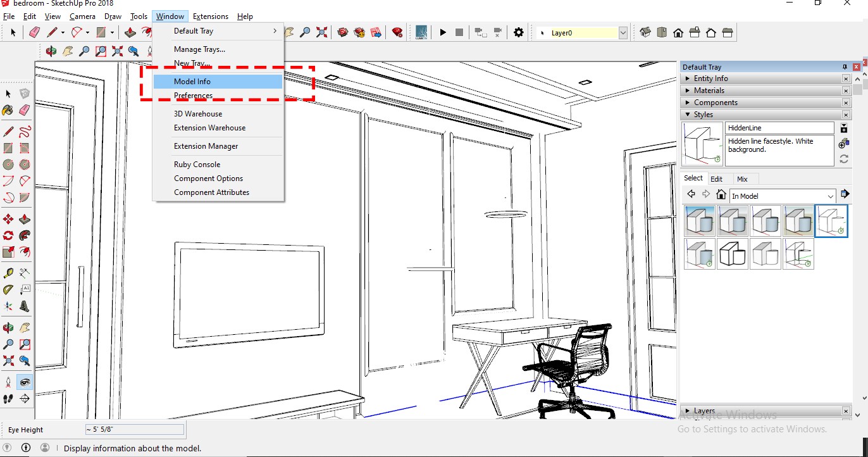Click the settings gear icon in toolbar

[x=519, y=32]
